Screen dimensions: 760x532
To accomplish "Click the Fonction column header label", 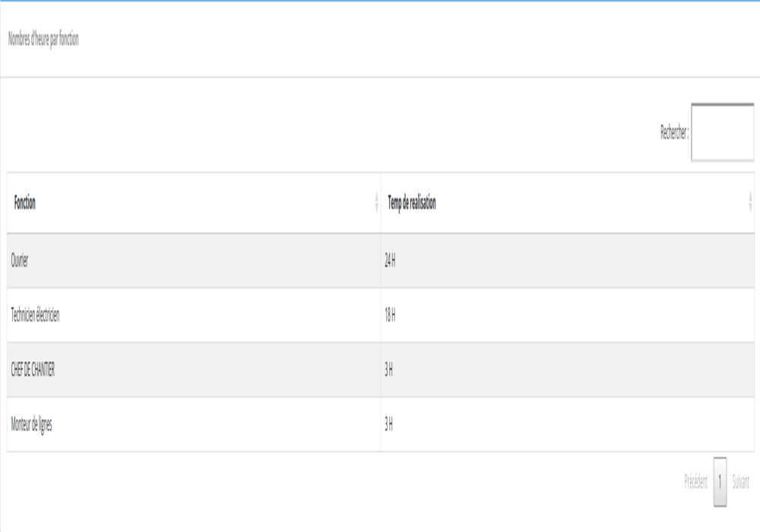I will click(x=25, y=203).
